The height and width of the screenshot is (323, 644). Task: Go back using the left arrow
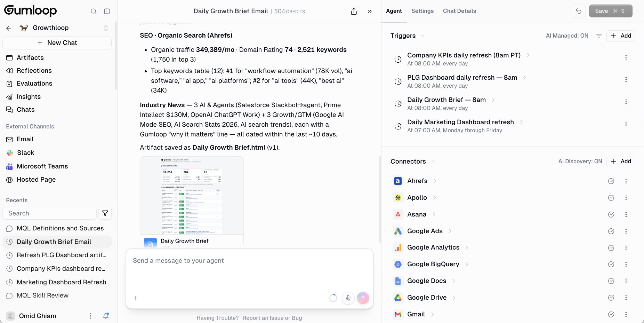(9, 28)
